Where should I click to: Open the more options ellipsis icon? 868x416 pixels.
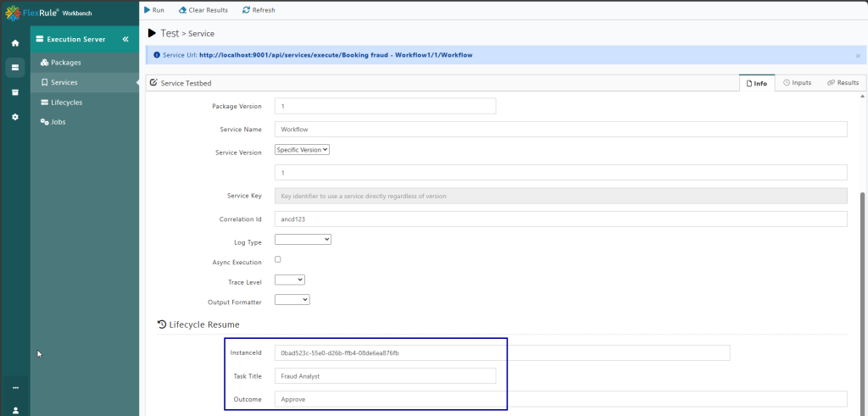click(x=15, y=388)
